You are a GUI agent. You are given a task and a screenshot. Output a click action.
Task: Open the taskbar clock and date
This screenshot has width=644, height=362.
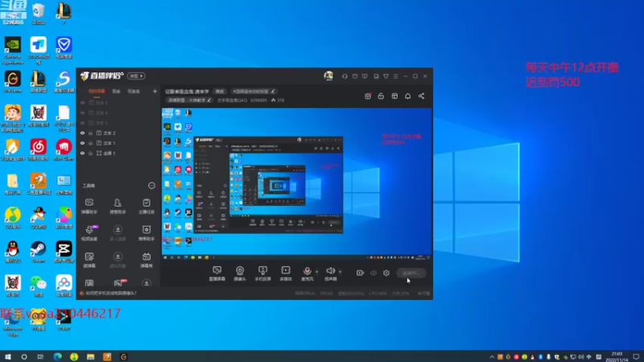coord(617,356)
